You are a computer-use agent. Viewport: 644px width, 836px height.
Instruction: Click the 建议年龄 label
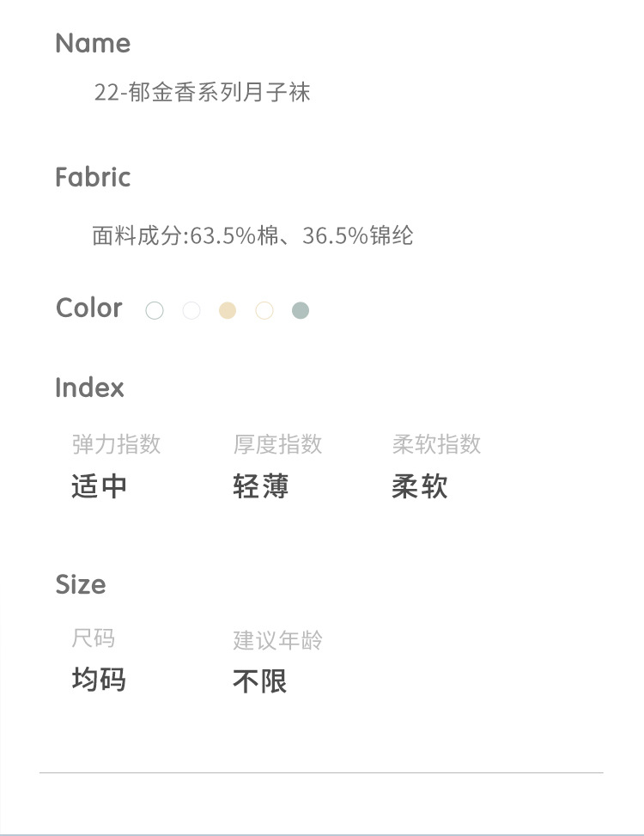tap(277, 640)
